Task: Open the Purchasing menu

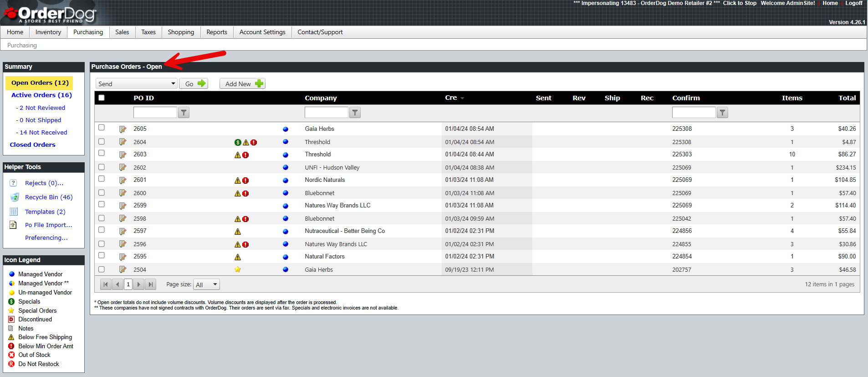Action: point(88,32)
